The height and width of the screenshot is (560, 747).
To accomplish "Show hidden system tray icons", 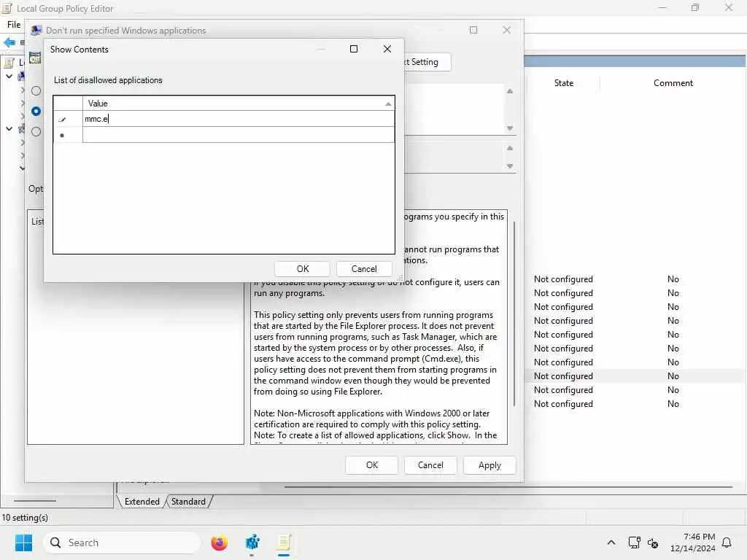I will [611, 542].
